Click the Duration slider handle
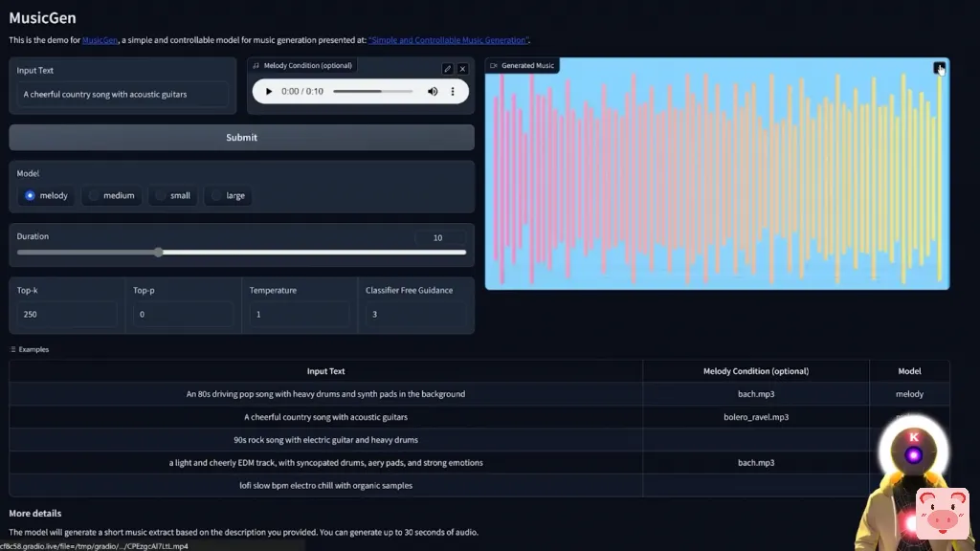 pyautogui.click(x=159, y=253)
